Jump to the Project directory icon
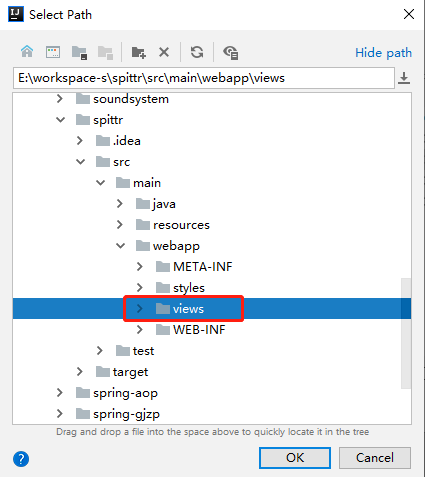The height and width of the screenshot is (477, 425). 79,53
